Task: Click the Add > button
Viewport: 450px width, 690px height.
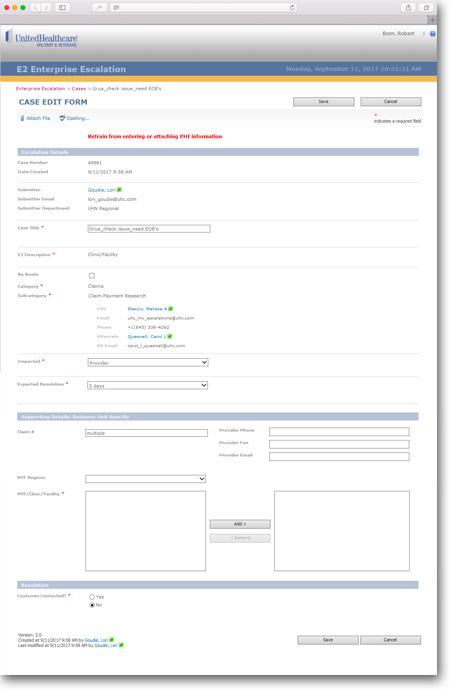Action: (240, 524)
